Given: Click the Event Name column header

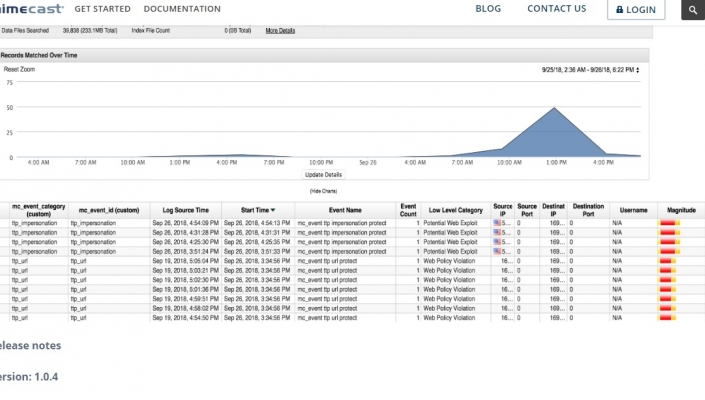Looking at the screenshot, I should click(x=345, y=210).
